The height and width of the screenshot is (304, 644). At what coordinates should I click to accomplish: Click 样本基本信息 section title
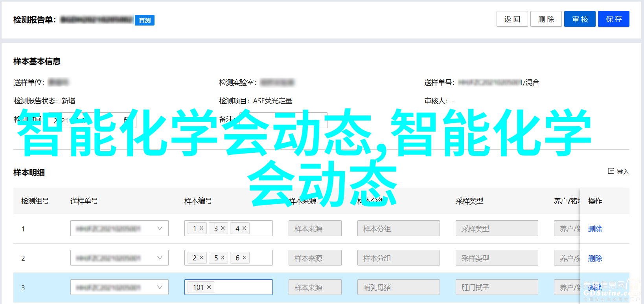(x=37, y=61)
